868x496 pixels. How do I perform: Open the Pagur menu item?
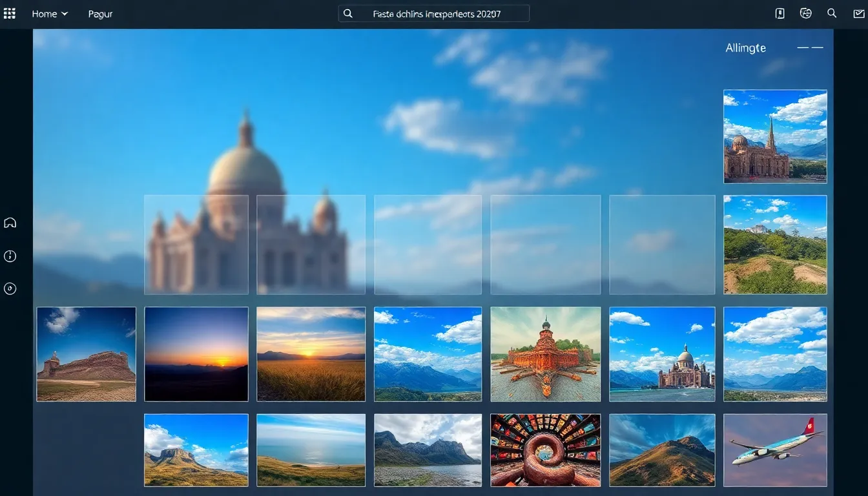[100, 14]
